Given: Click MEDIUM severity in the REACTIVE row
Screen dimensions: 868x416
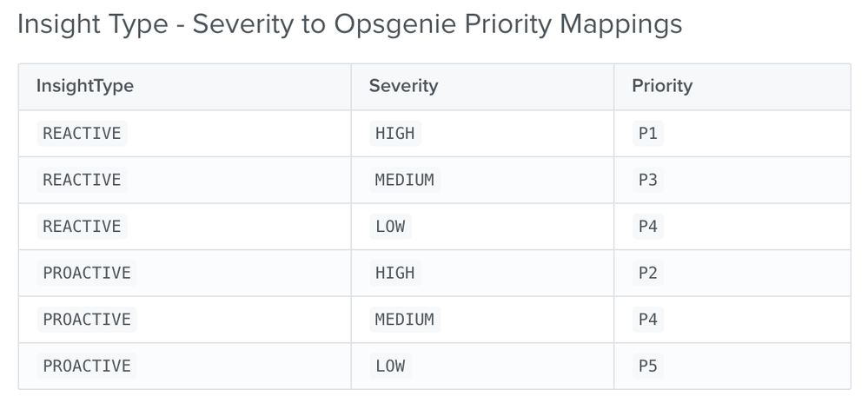Looking at the screenshot, I should coord(404,181).
